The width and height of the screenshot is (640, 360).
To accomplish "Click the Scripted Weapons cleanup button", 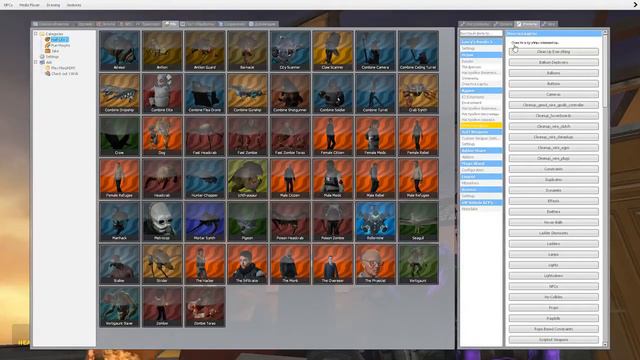I will (553, 340).
